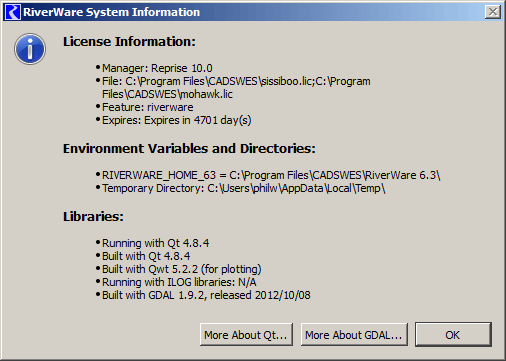Viewport: 506px width, 361px height.
Task: Click the blue information icon
Action: [30, 49]
